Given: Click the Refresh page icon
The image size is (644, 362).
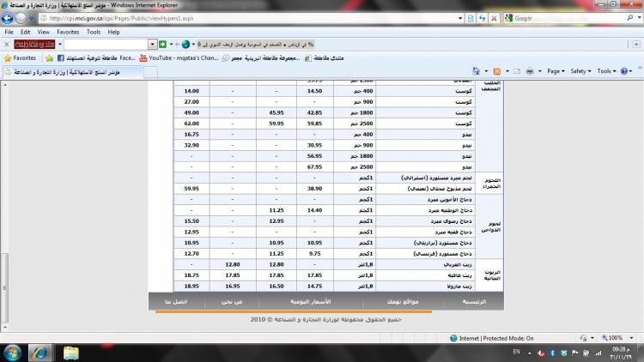Looking at the screenshot, I should coord(481,17).
